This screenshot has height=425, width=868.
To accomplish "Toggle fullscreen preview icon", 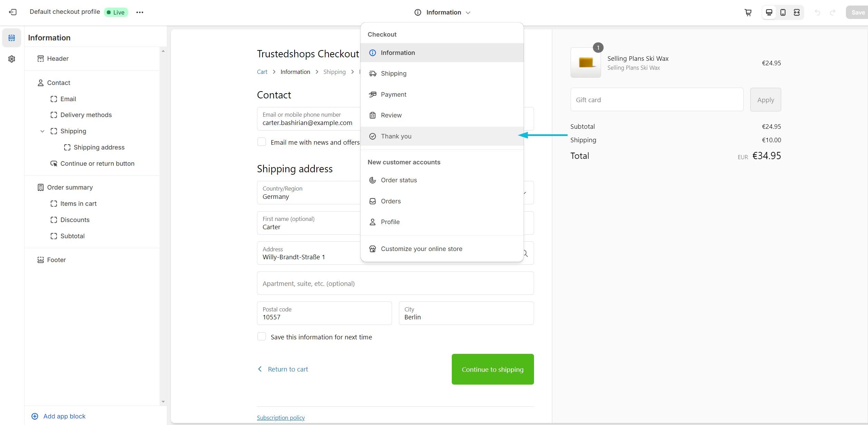I will (x=797, y=12).
